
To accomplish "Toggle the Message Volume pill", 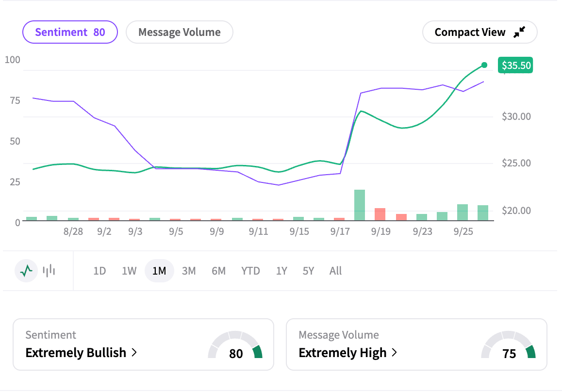I will (x=180, y=32).
